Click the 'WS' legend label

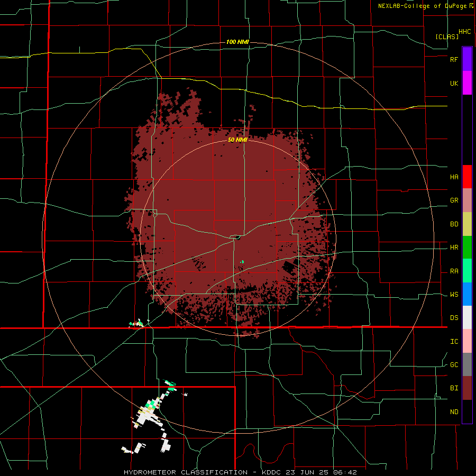454,295
